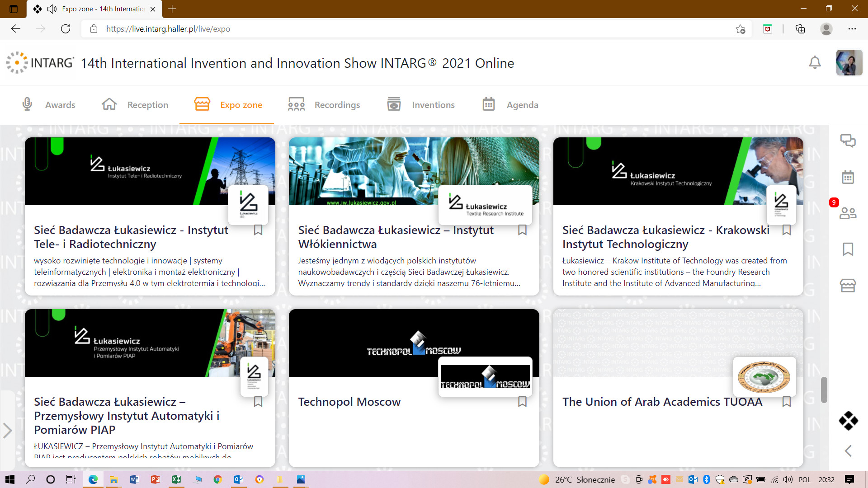Open Technopol Moscow title link
868x488 pixels.
pos(349,402)
